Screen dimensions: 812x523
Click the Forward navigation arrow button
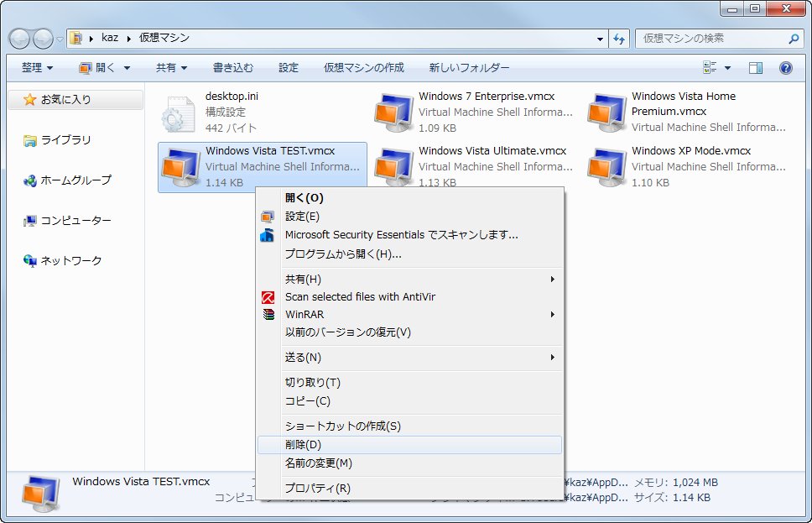[43, 39]
